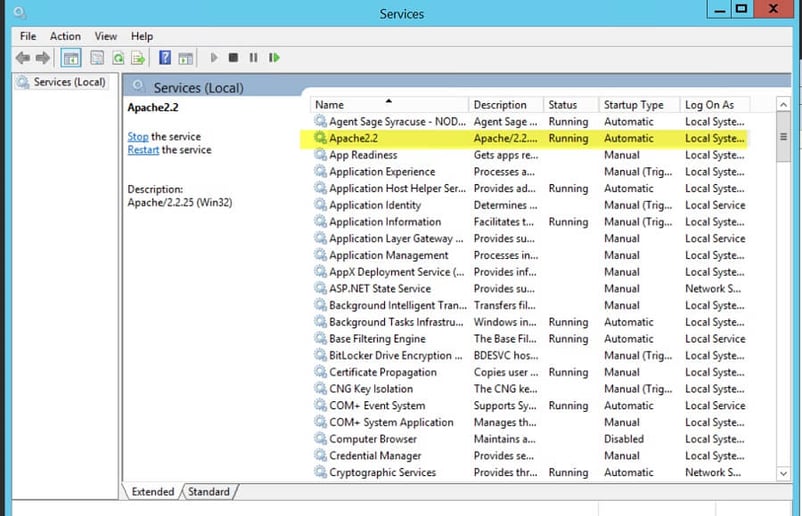Click the Forward arrow in toolbar

click(42, 58)
